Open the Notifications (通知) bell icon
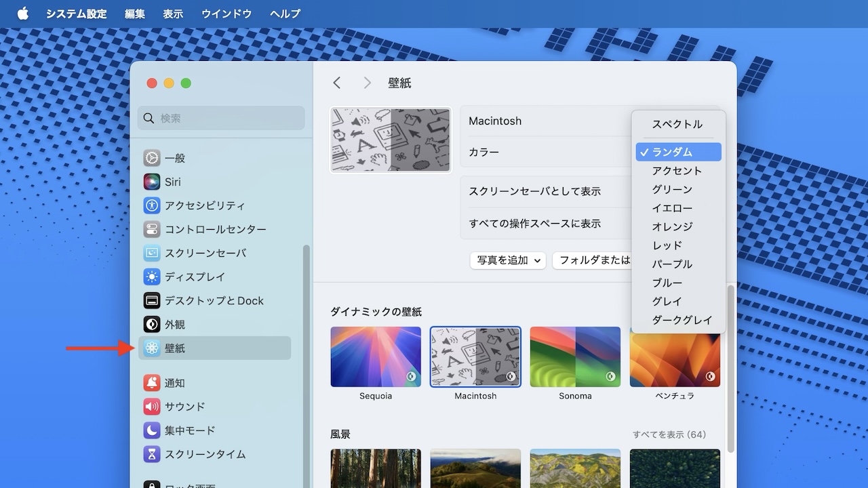 pos(152,383)
